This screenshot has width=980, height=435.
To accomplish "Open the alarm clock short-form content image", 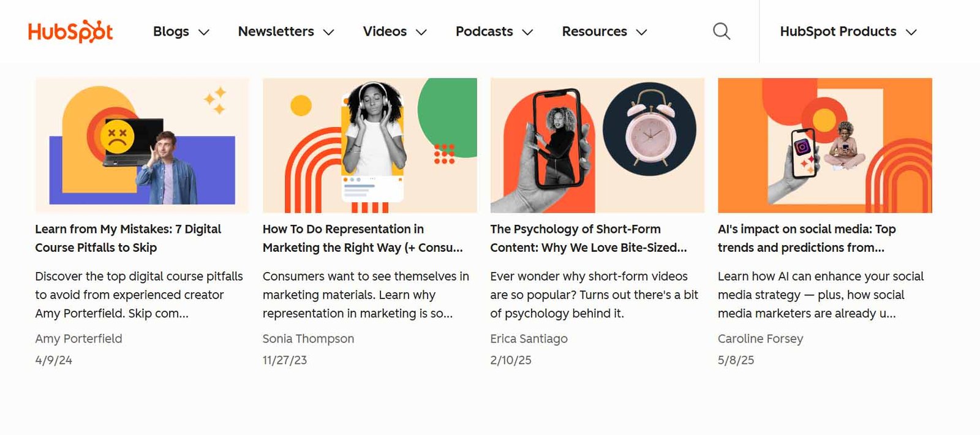I will click(597, 145).
